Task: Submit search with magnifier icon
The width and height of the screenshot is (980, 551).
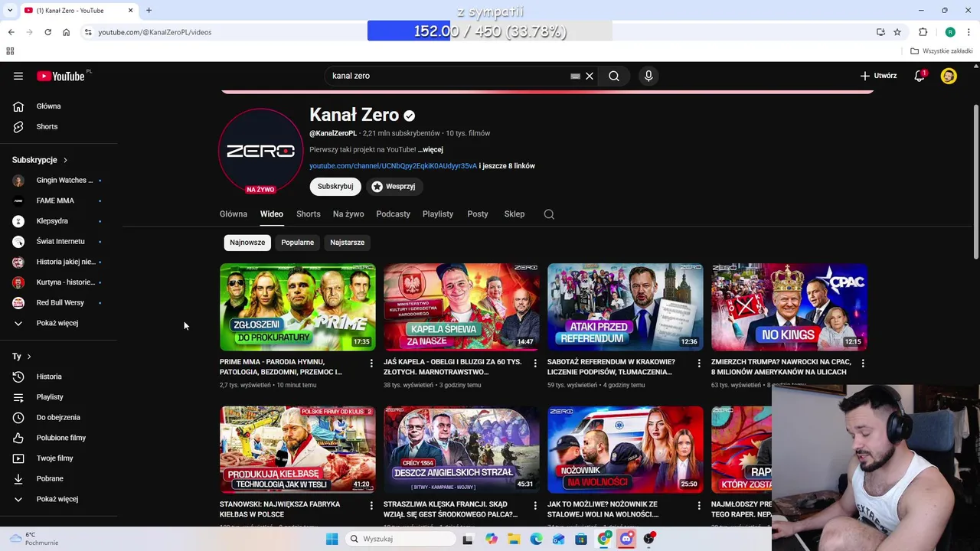Action: [614, 76]
